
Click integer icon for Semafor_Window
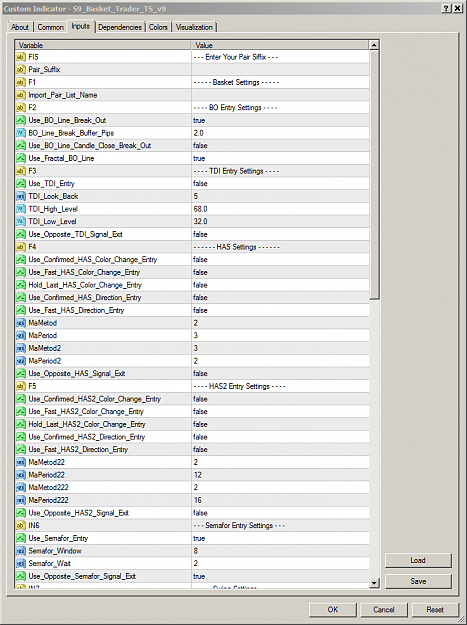[21, 551]
